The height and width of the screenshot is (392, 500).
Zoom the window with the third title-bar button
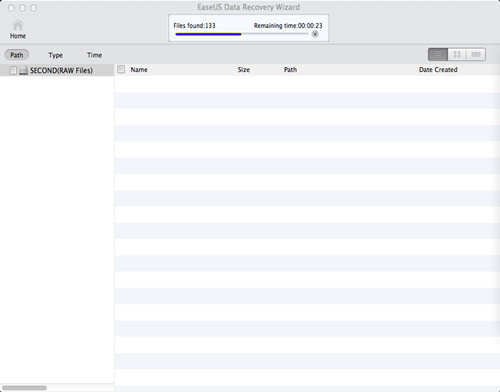coord(34,8)
